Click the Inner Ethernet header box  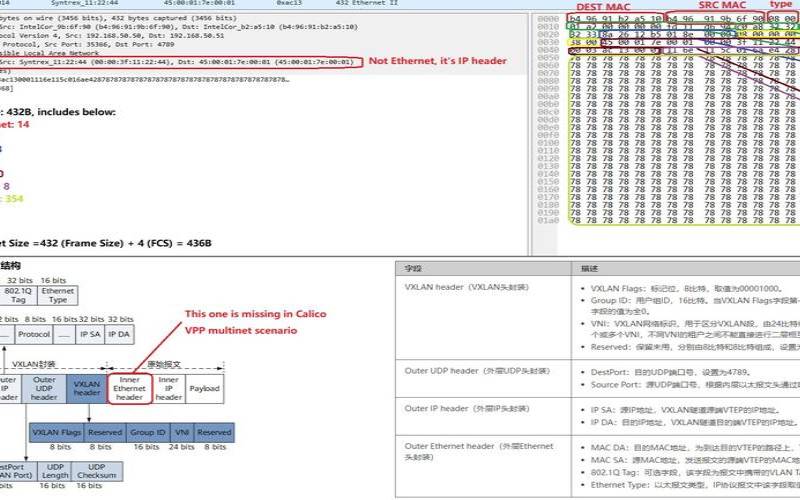pos(129,387)
